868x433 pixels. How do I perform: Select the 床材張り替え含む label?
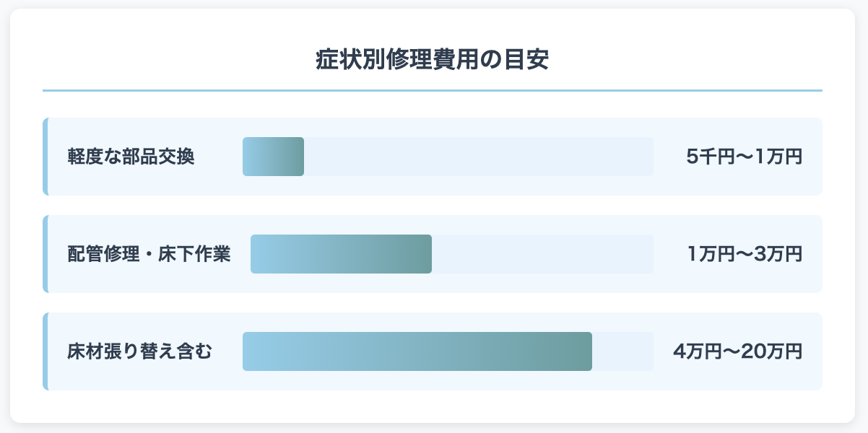tap(140, 351)
